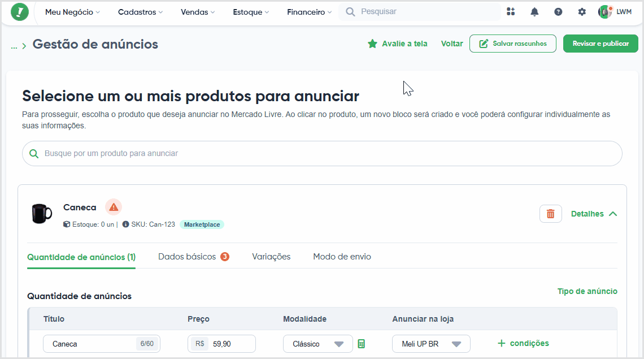Select the Quantidade de anúncios tab
Image resolution: width=644 pixels, height=359 pixels.
pyautogui.click(x=81, y=257)
